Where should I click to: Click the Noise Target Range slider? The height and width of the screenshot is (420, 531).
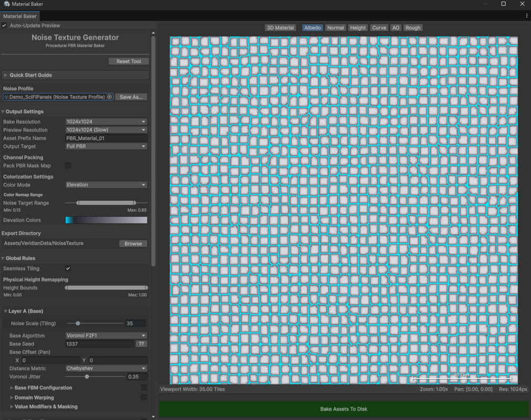click(106, 203)
